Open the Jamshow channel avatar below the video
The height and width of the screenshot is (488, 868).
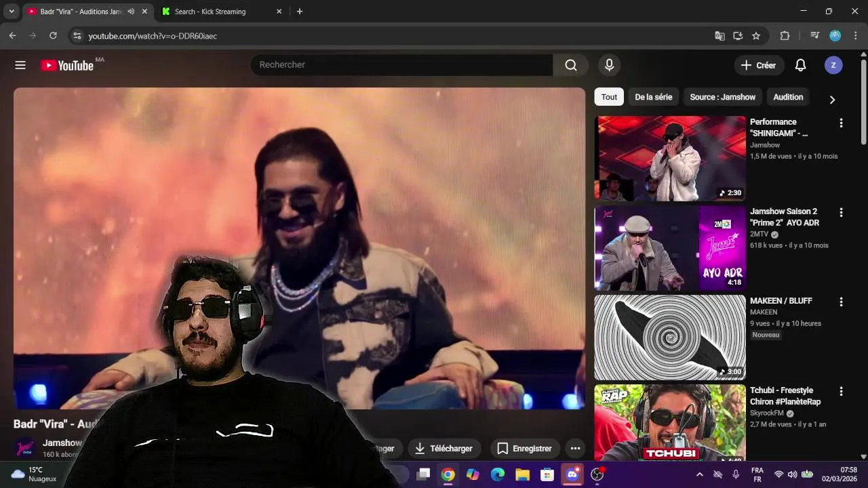pos(26,448)
